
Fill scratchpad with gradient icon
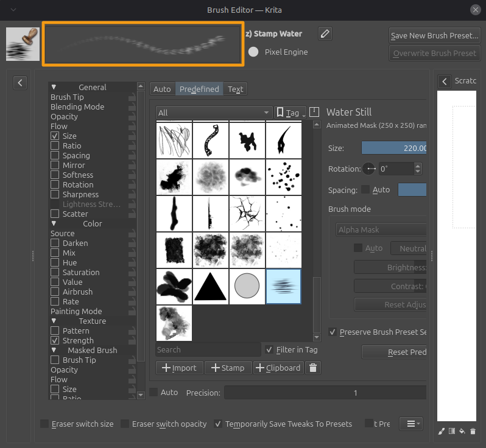tap(452, 431)
